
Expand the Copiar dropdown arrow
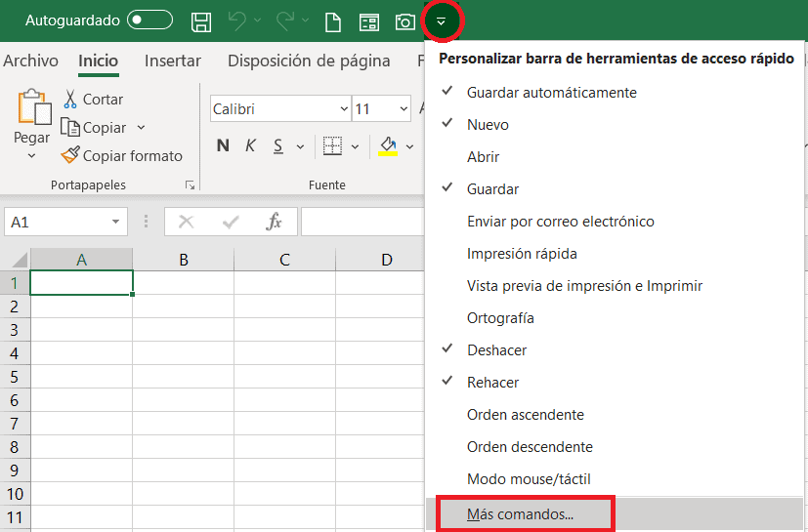pos(142,127)
